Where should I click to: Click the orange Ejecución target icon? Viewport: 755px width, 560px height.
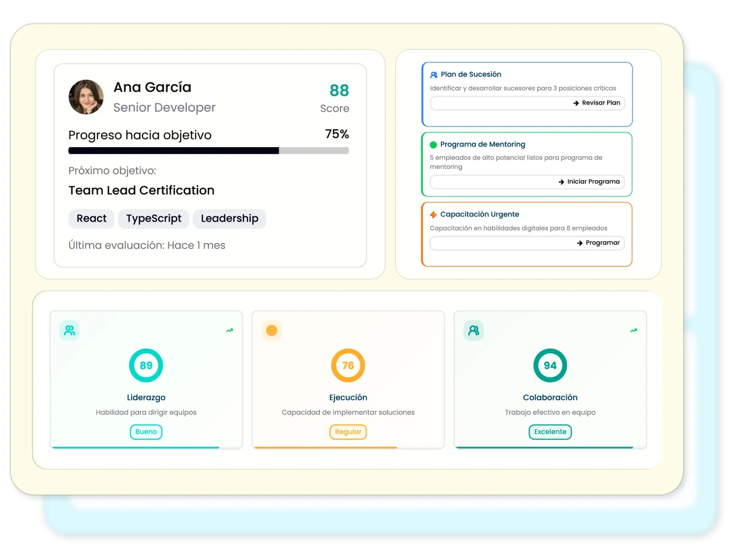(272, 330)
